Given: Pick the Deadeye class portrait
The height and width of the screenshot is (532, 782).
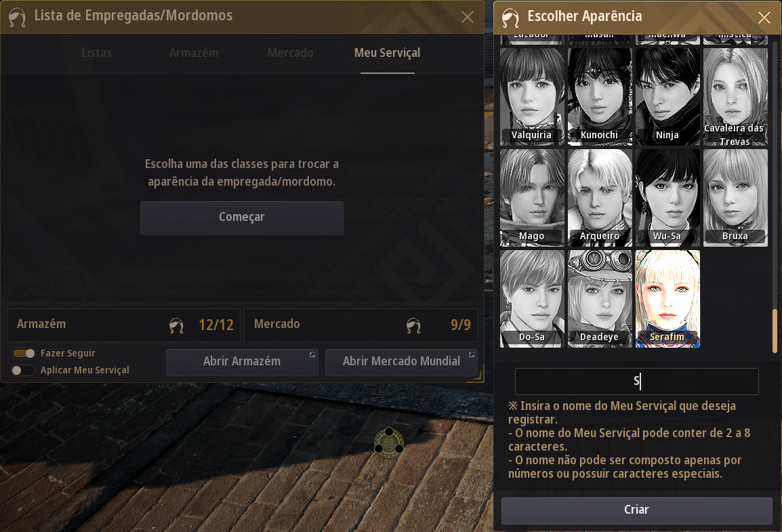Looking at the screenshot, I should [600, 299].
